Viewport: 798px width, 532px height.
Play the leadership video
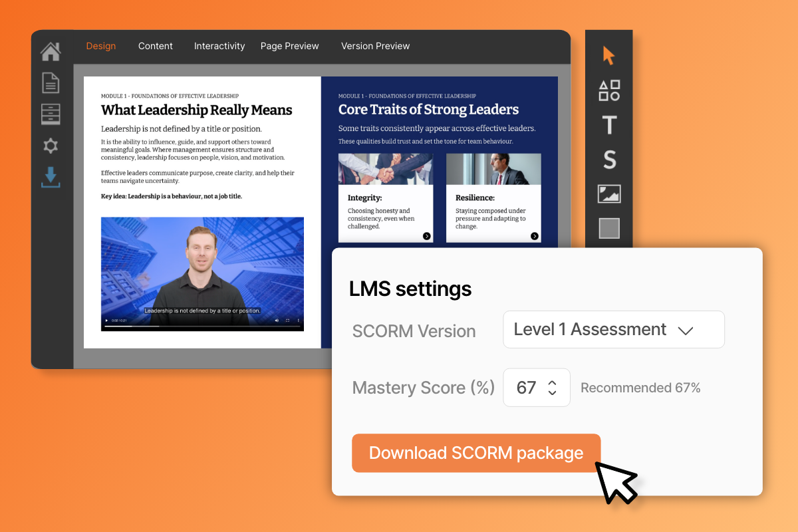click(x=106, y=321)
